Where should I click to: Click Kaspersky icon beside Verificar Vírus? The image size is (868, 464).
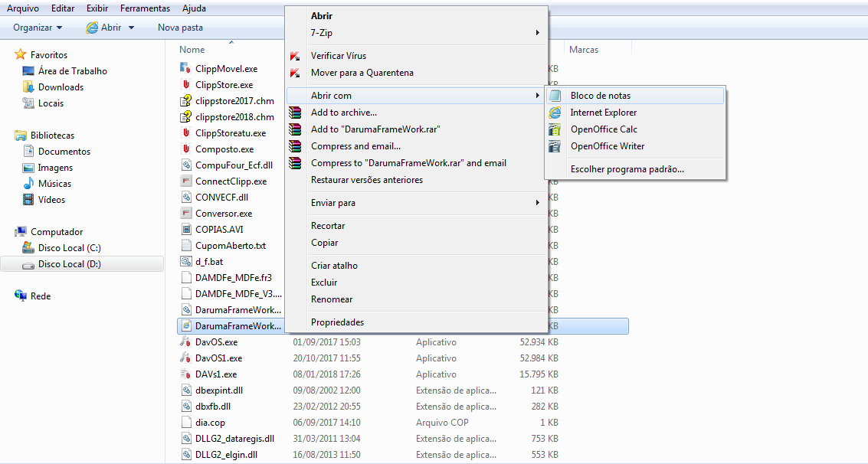coord(295,56)
